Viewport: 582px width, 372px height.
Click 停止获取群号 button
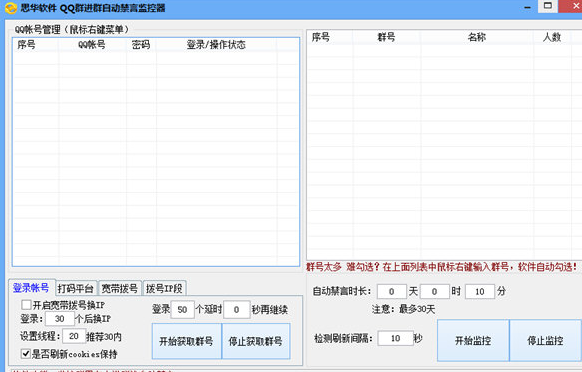click(256, 341)
